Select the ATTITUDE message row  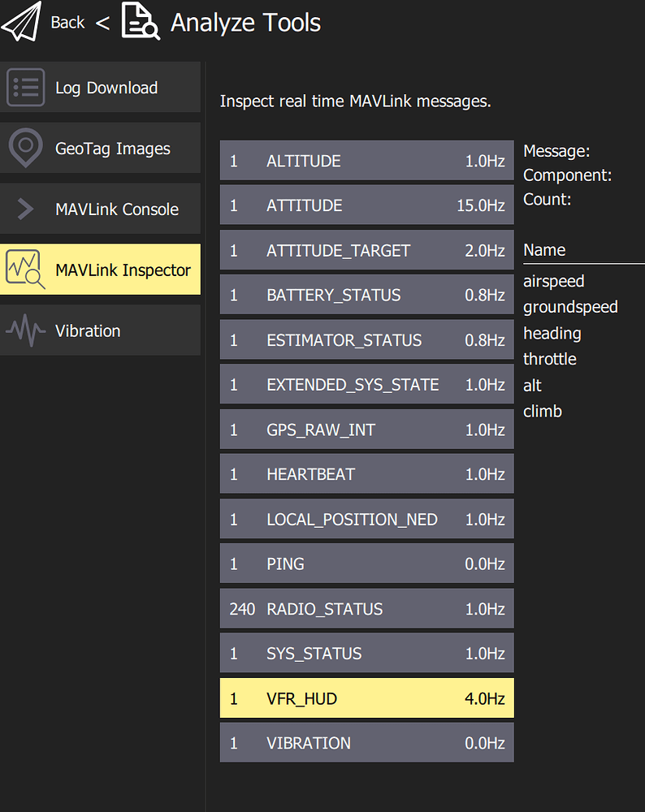(366, 205)
